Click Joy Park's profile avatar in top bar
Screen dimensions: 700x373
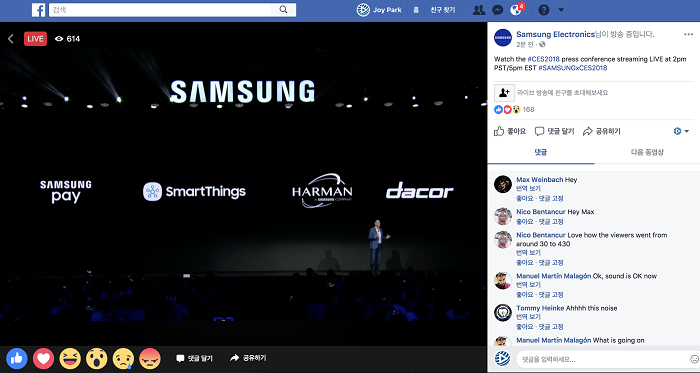(x=363, y=10)
